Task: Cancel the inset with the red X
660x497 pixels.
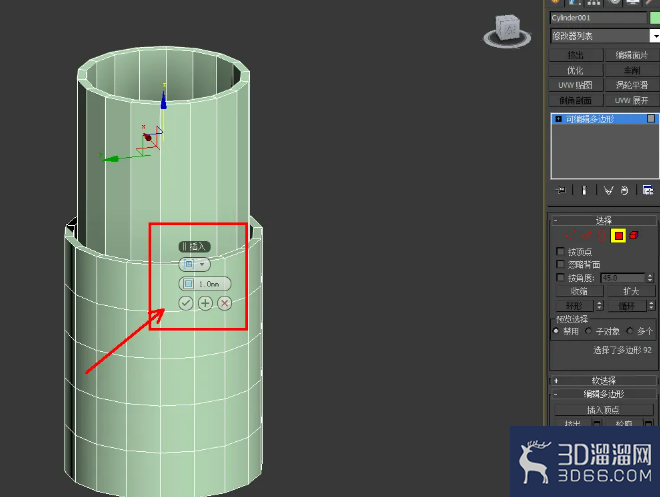Action: (x=224, y=303)
